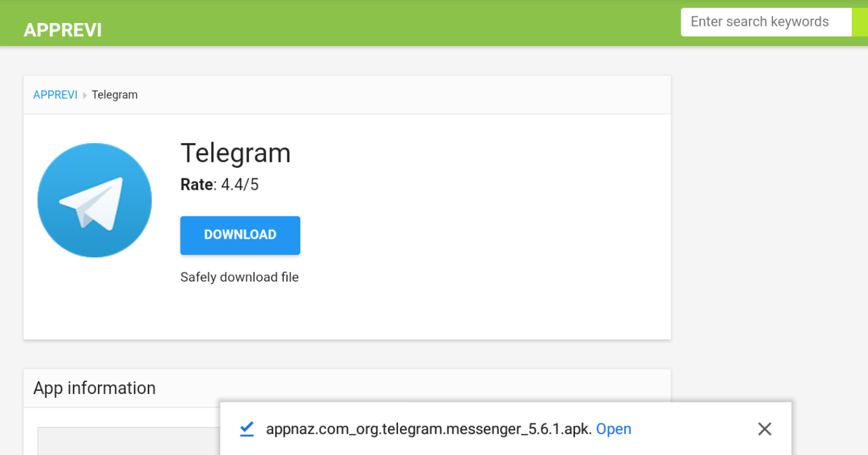Click the lime green search submit button

pos(860,22)
